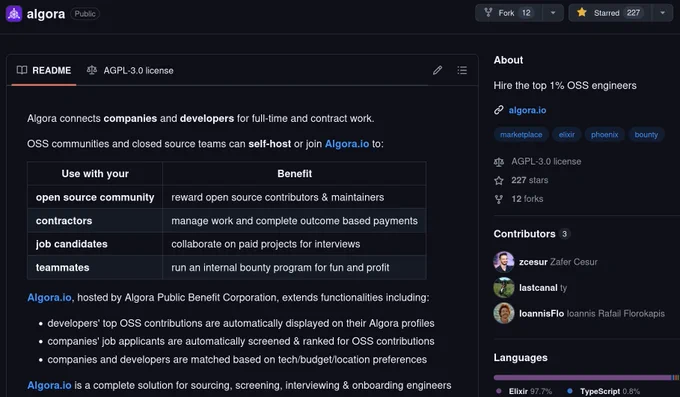Click the fork icon in Fork button
Viewport: 680px width, 397px height.
(x=488, y=13)
